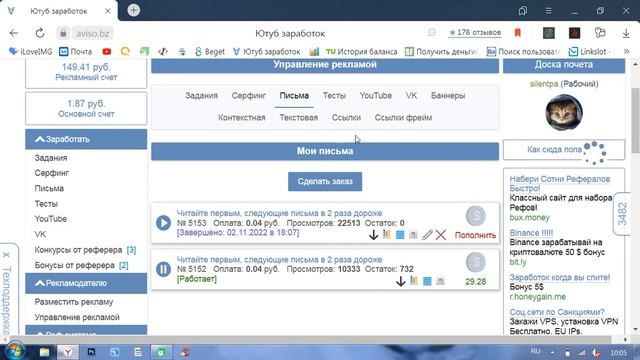Open the Binance !!!!! ad link
Screen dimensions: 640x360
click(x=531, y=233)
